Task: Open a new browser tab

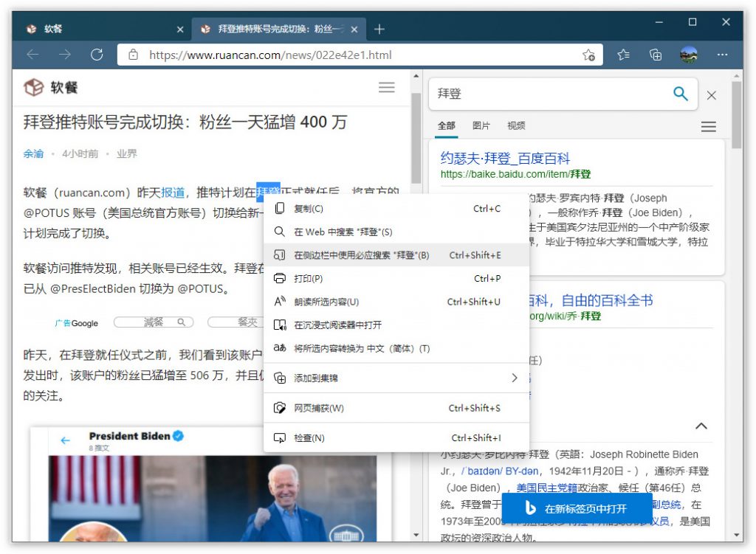Action: pyautogui.click(x=379, y=30)
